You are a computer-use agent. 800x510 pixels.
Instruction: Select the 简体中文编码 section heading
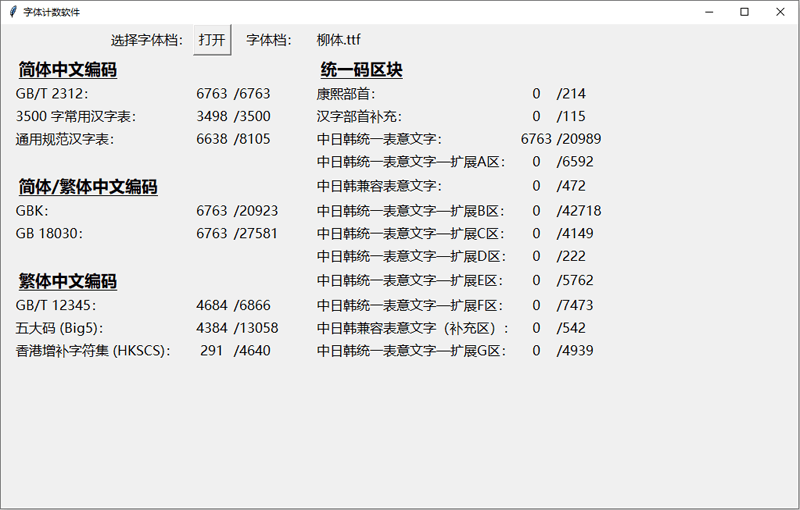pyautogui.click(x=67, y=70)
